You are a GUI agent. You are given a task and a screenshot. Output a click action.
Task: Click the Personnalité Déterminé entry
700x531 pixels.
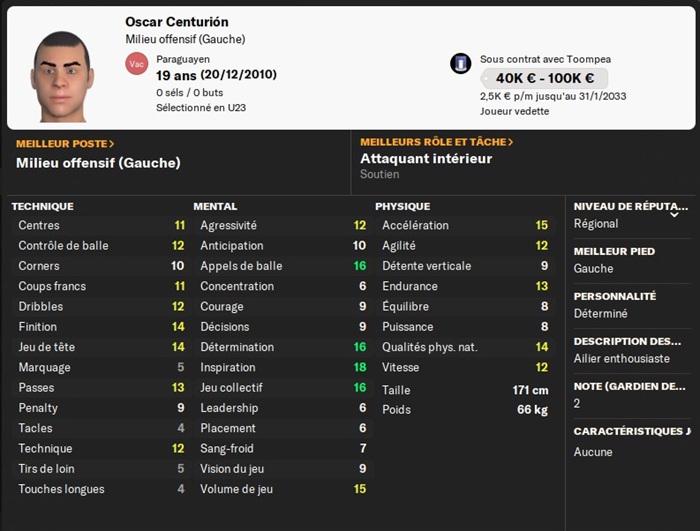[601, 313]
